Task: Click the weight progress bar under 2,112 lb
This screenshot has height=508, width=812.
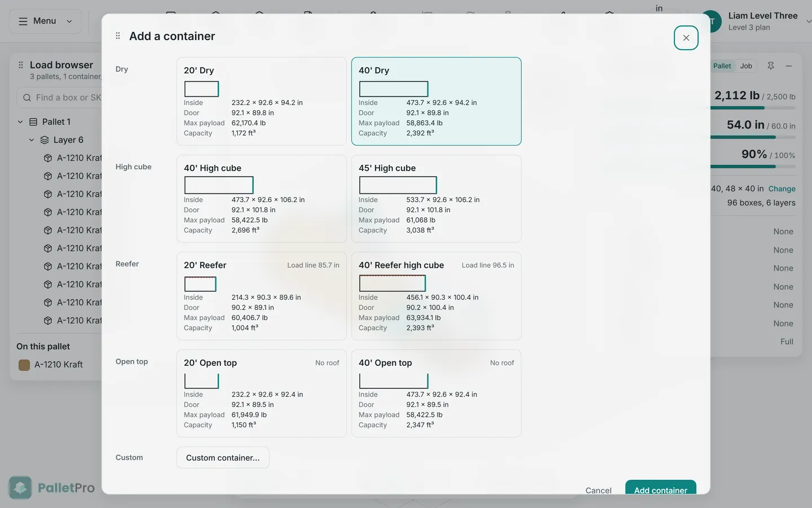Action: [753, 108]
